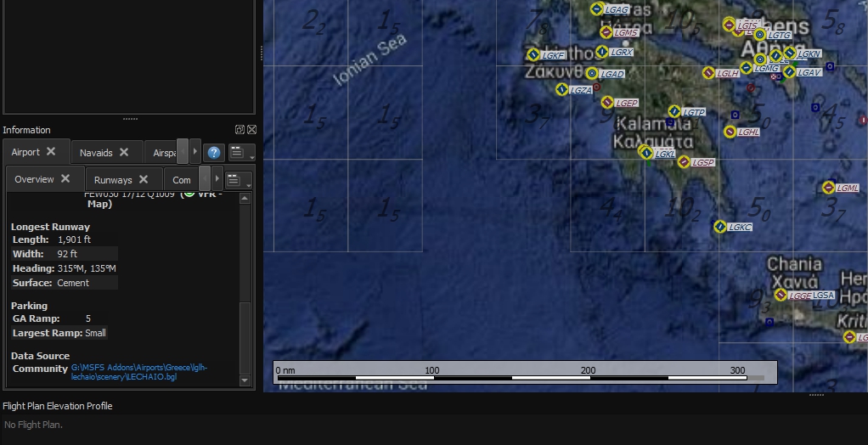
Task: Select the LGMS airport marker
Action: point(606,32)
